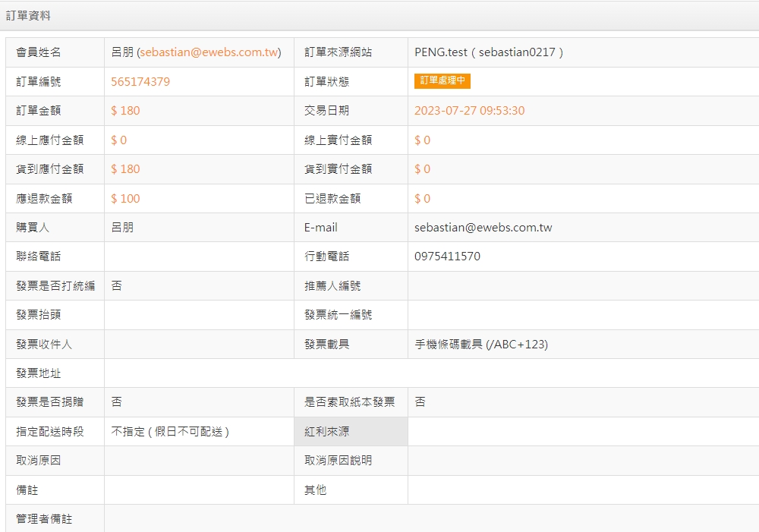Click the 發票載具 label
This screenshot has height=532, width=759.
326,345
